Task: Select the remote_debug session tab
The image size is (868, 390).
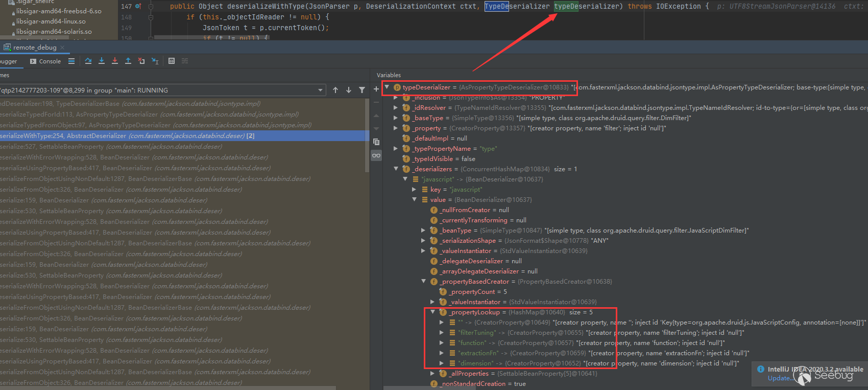Action: (x=34, y=48)
